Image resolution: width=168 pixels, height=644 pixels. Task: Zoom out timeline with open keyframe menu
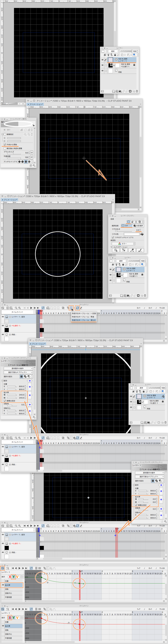pyautogui.click(x=16, y=308)
